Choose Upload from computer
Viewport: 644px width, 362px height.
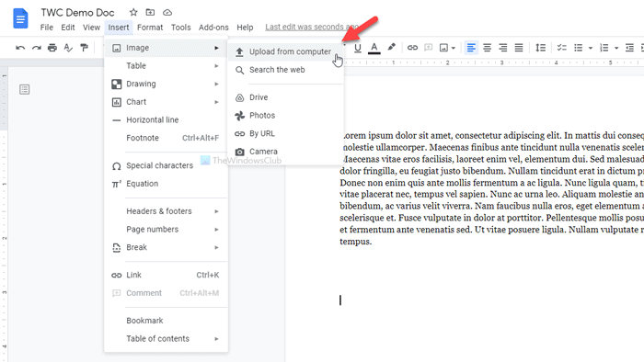coord(285,51)
